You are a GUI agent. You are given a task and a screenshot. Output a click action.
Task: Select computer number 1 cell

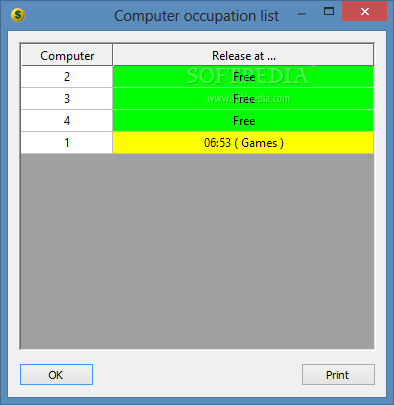[x=67, y=143]
